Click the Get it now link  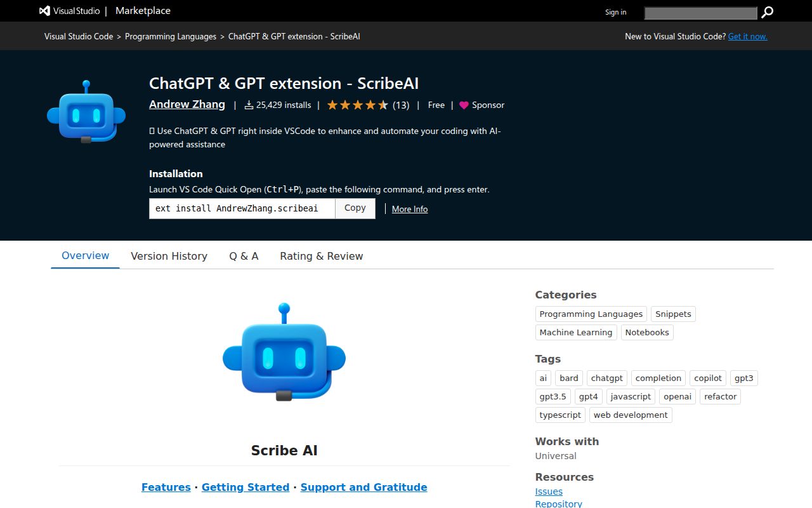click(747, 36)
